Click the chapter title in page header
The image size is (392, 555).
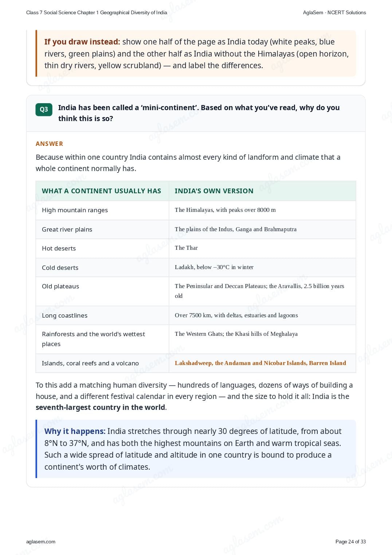97,12
